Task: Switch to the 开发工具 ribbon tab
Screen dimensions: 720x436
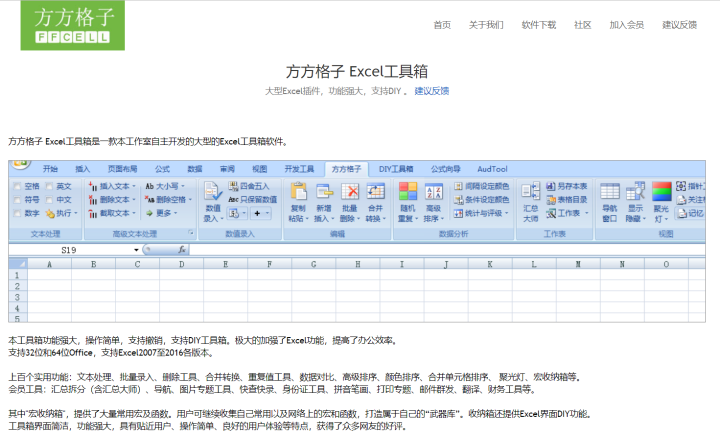Action: click(299, 169)
